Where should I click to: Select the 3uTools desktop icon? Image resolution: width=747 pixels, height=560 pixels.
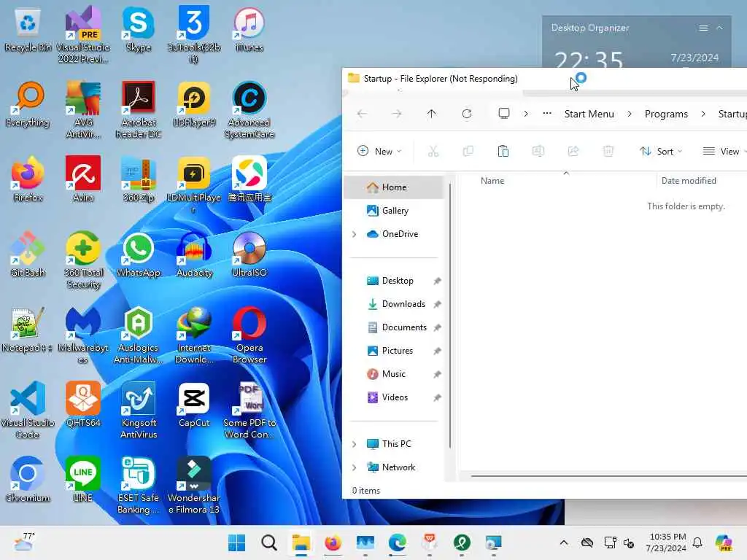click(194, 35)
